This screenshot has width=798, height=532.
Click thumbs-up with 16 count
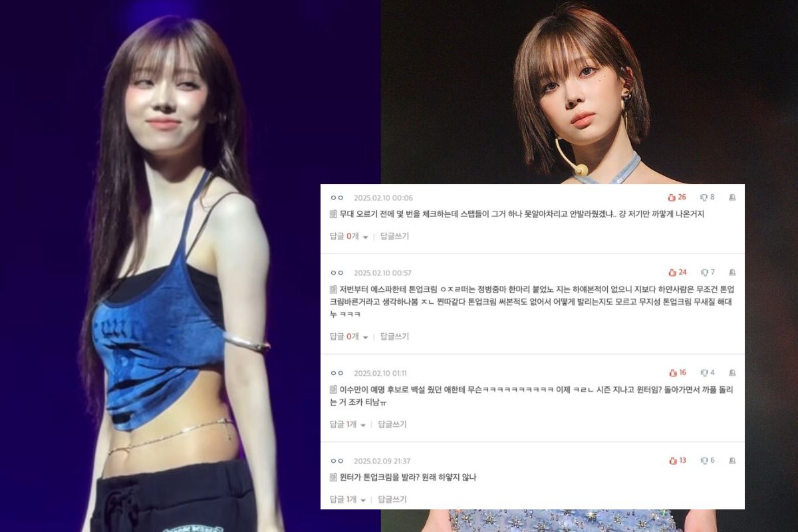click(672, 373)
